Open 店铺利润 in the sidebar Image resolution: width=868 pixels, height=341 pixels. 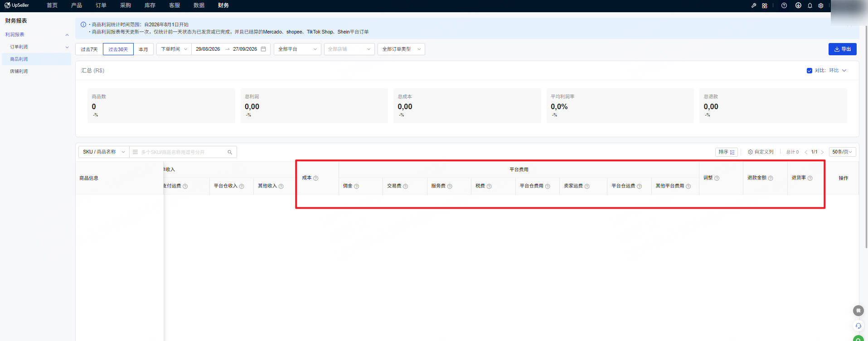(x=19, y=72)
